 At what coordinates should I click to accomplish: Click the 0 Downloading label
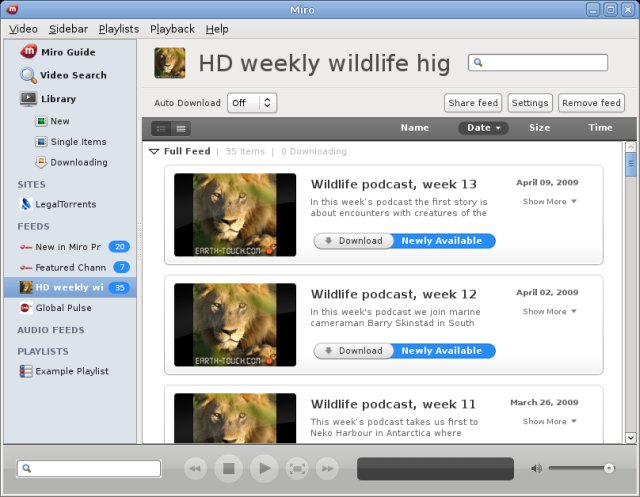313,151
